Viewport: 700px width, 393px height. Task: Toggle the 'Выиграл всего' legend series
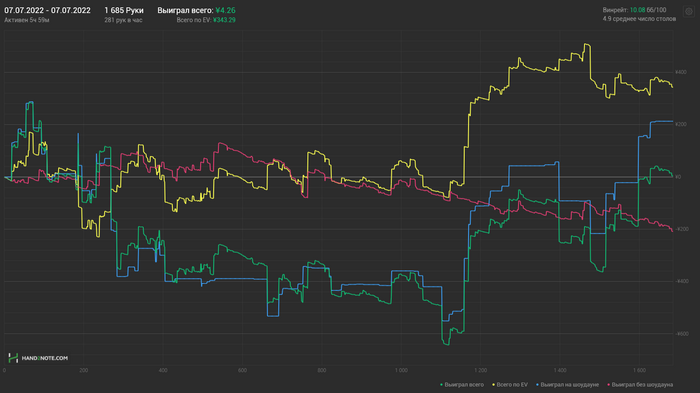tap(462, 385)
